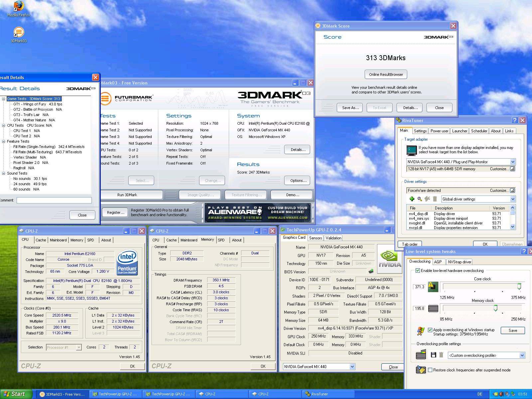Open the Validation tab in GPU-Z
This screenshot has width=532, height=399.
[333, 238]
